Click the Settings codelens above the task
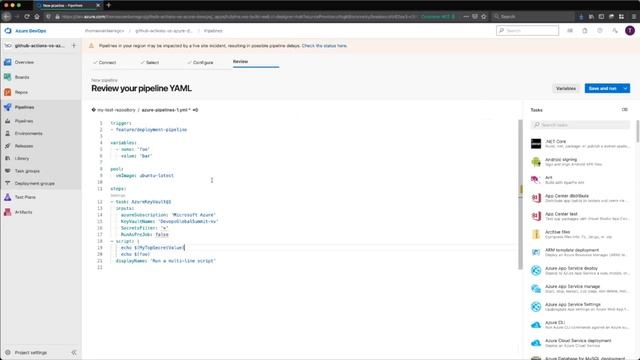This screenshot has width=640, height=360. click(x=118, y=196)
